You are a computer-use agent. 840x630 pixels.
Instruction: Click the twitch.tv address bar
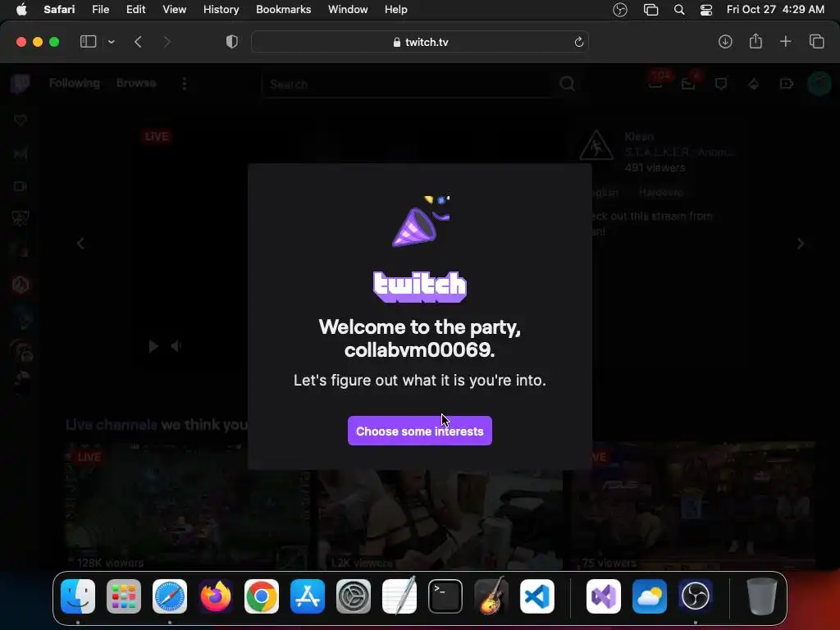[x=419, y=42]
